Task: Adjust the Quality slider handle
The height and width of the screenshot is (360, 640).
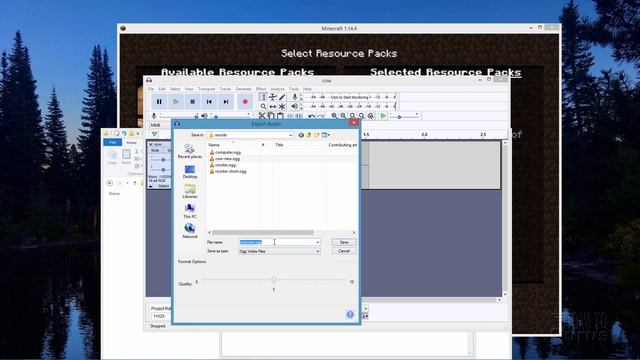Action: pyautogui.click(x=274, y=280)
